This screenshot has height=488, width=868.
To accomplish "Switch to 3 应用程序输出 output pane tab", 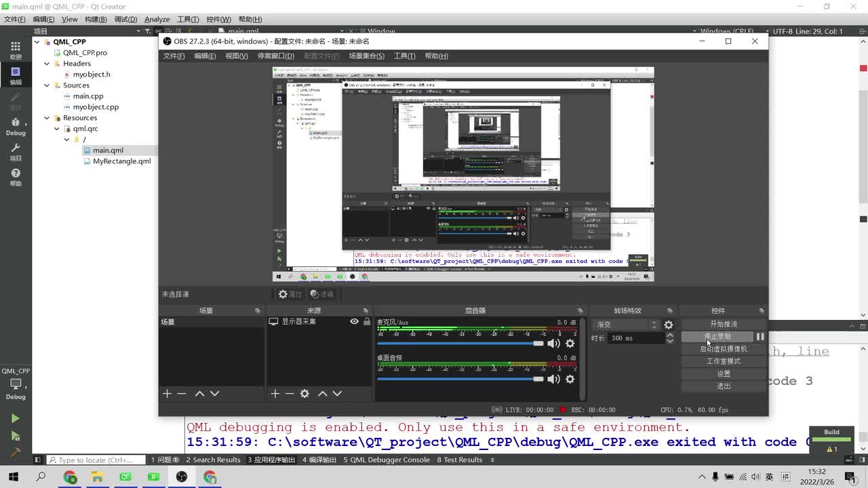I will click(x=271, y=460).
